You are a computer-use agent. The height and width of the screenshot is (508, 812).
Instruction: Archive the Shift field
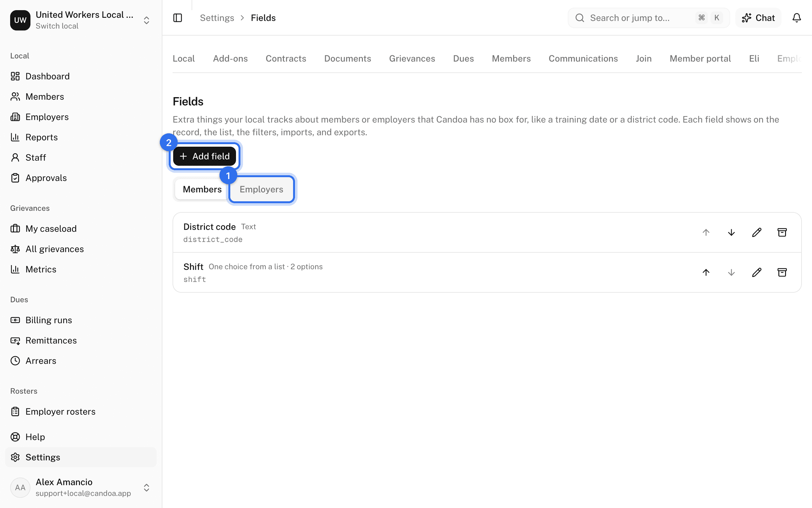tap(782, 272)
